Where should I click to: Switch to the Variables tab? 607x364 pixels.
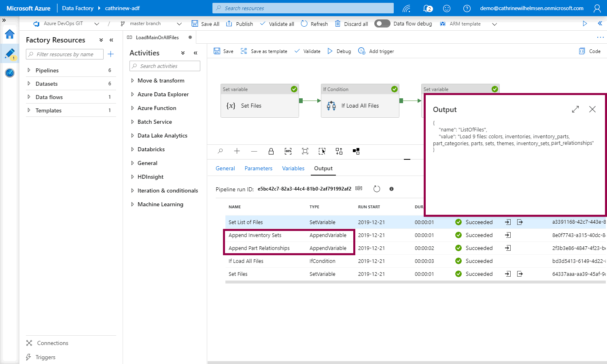(x=293, y=168)
